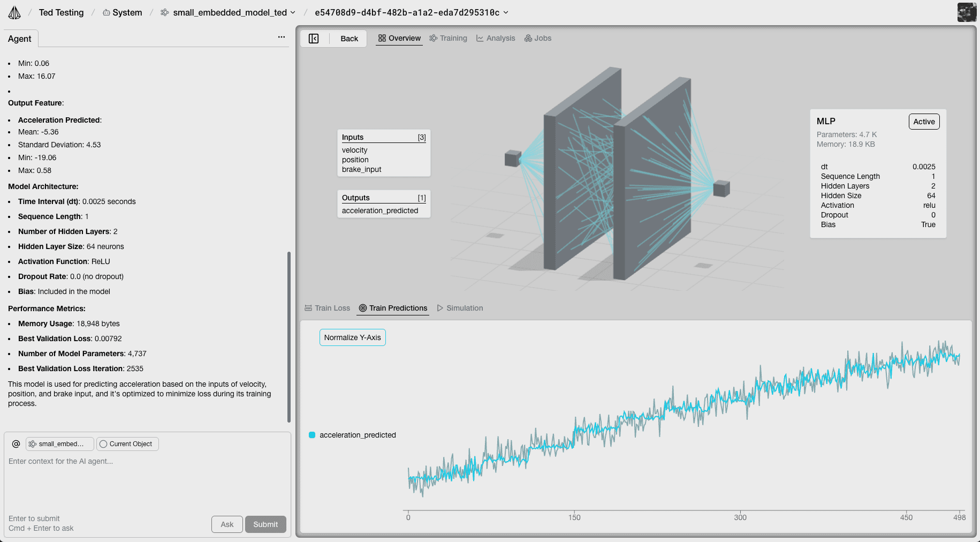980x542 pixels.
Task: Switch to the Train Predictions tab
Action: coord(393,308)
